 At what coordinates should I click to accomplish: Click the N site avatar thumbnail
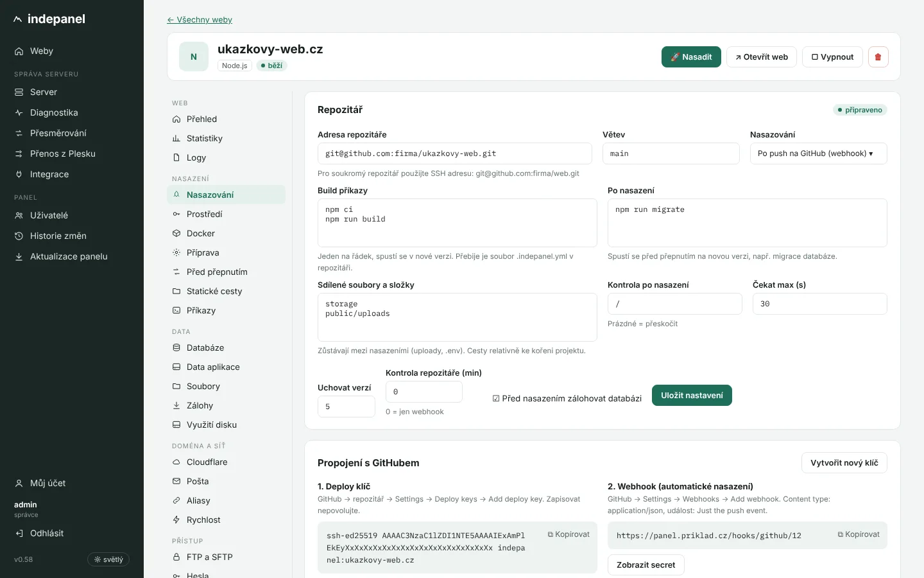click(194, 57)
